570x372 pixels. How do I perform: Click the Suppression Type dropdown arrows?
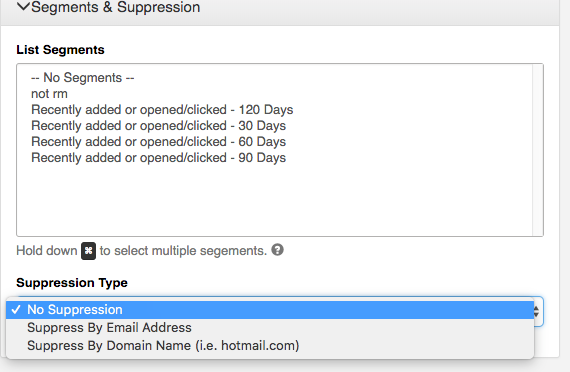(x=536, y=311)
